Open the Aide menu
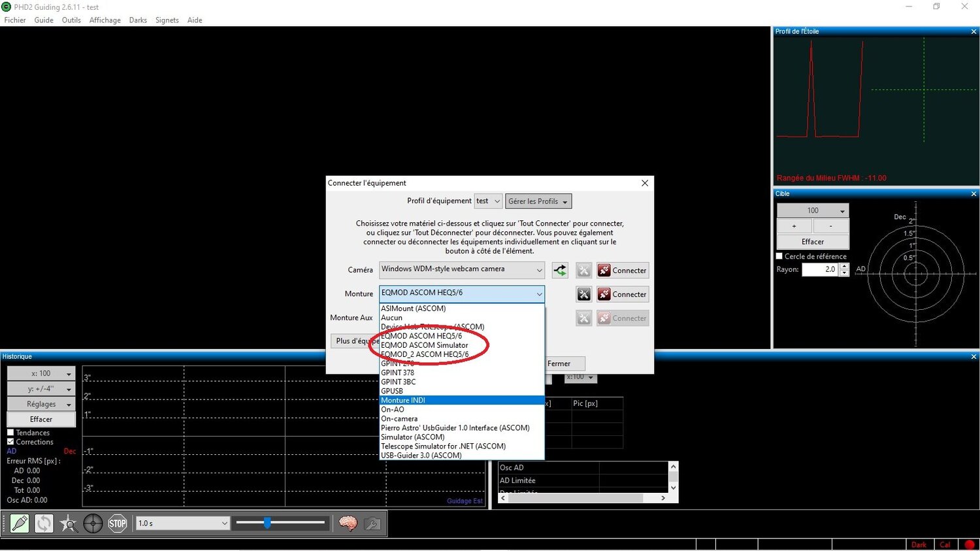Screen dimensions: 980x551 (195, 20)
